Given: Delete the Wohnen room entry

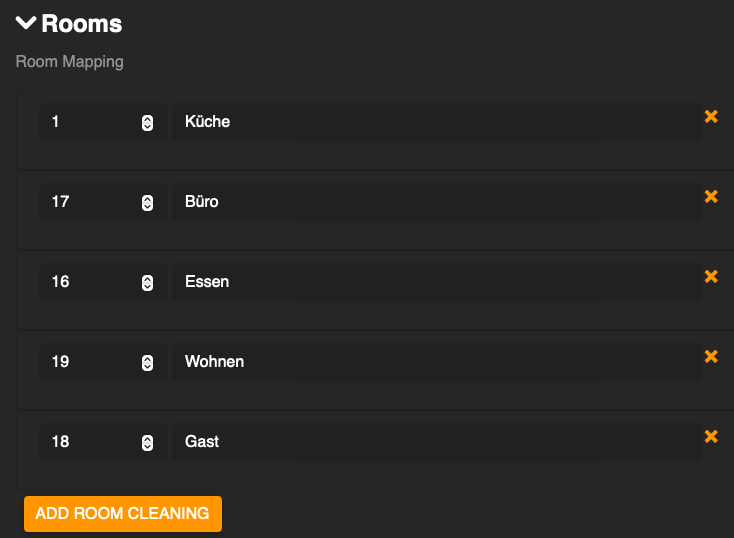Looking at the screenshot, I should pos(711,357).
